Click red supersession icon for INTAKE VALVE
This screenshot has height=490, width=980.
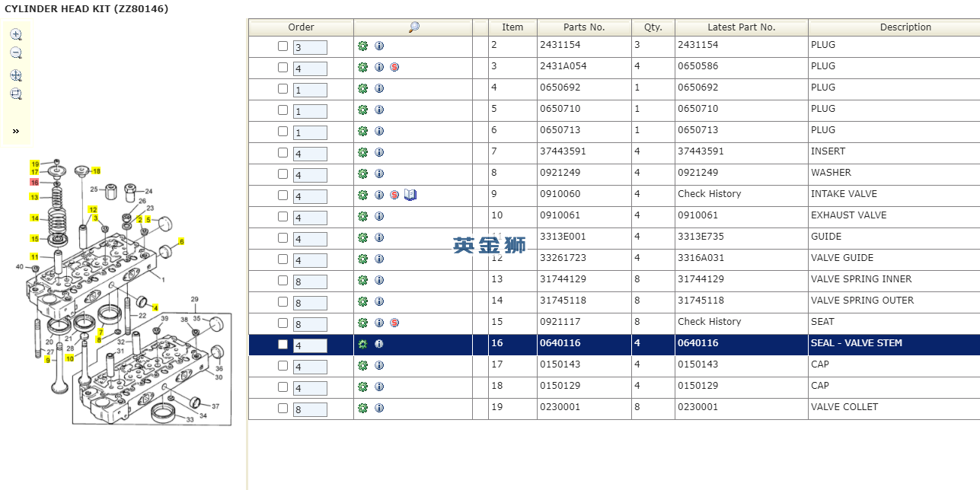(394, 195)
